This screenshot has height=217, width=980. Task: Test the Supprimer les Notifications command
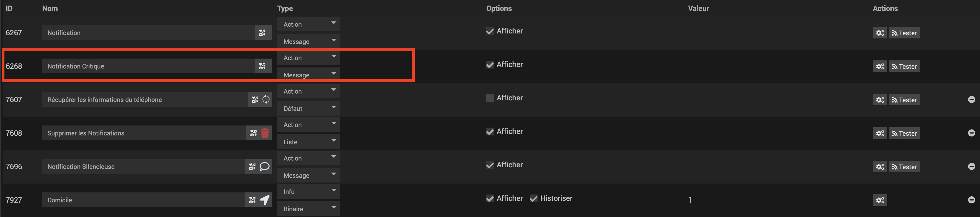coord(904,133)
